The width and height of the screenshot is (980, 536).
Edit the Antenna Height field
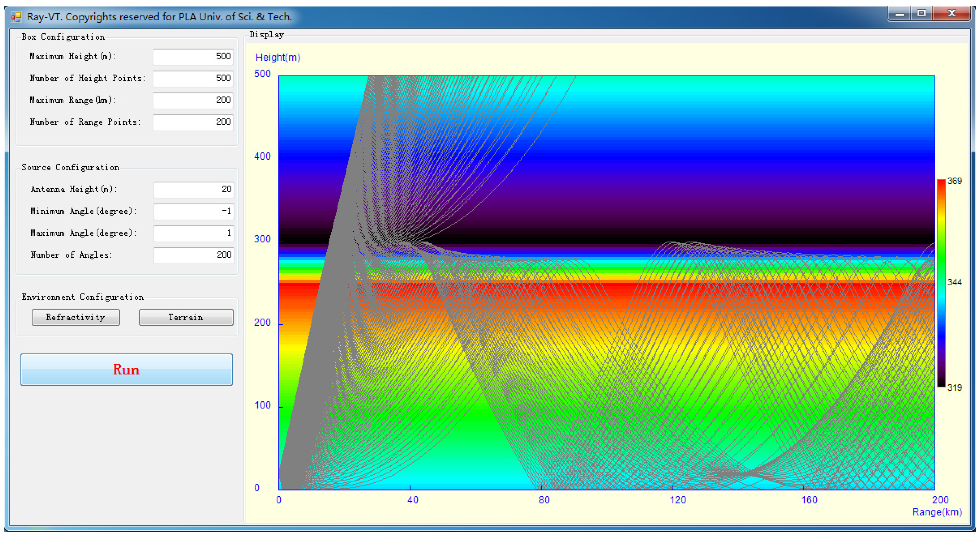tap(194, 189)
